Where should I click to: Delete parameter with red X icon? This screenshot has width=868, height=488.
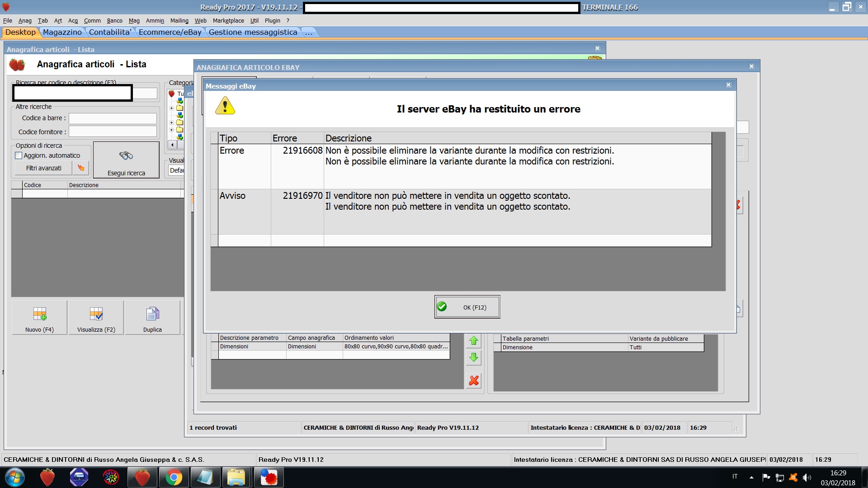473,381
